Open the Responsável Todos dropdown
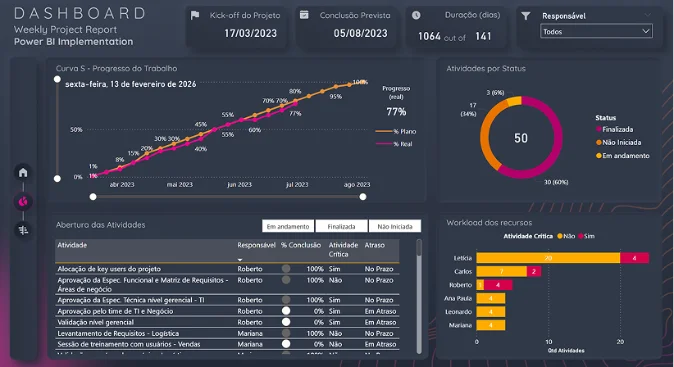 coord(596,31)
